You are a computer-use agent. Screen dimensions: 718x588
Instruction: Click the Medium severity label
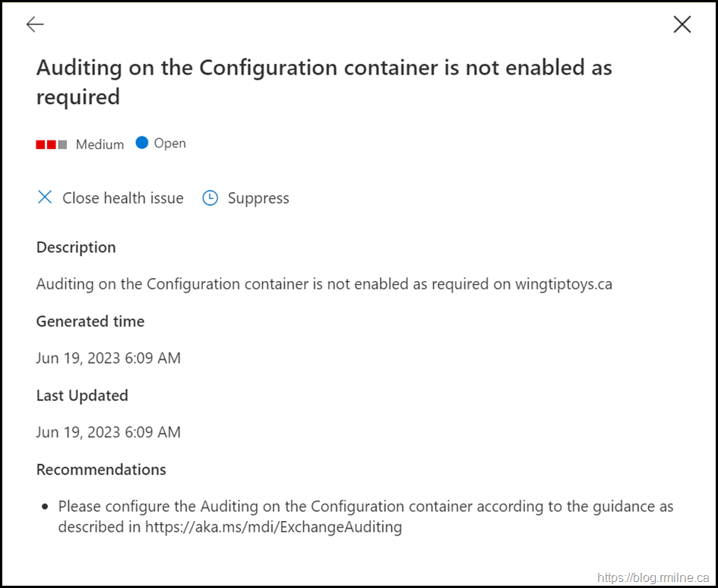coord(100,144)
